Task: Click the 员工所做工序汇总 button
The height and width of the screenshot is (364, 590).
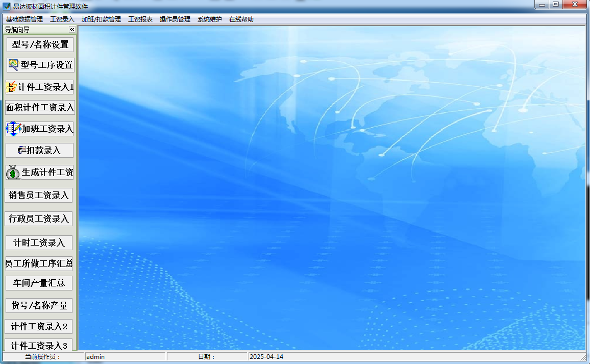Action: coord(39,263)
